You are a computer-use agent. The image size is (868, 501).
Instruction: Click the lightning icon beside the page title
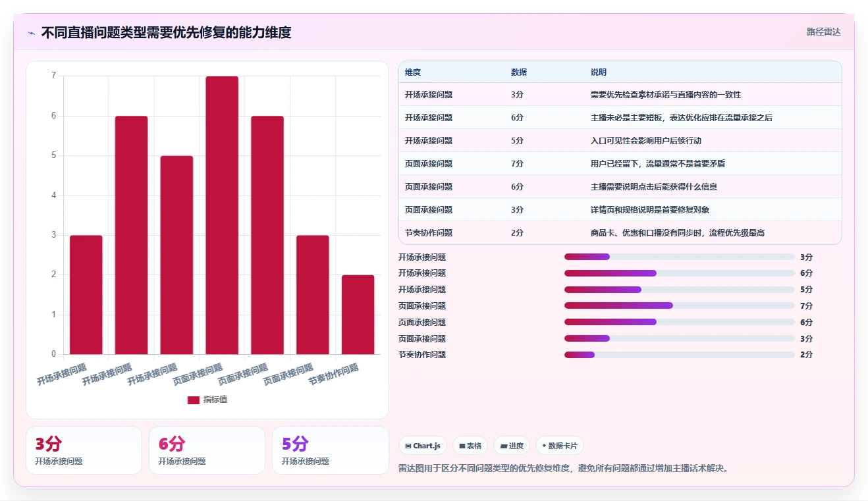point(31,32)
